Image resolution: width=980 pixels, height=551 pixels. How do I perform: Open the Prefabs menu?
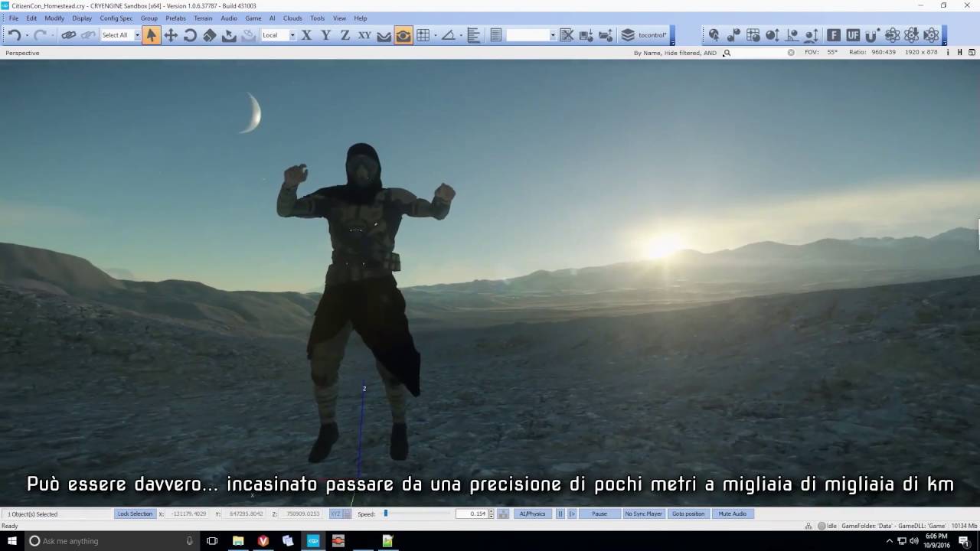pos(175,18)
